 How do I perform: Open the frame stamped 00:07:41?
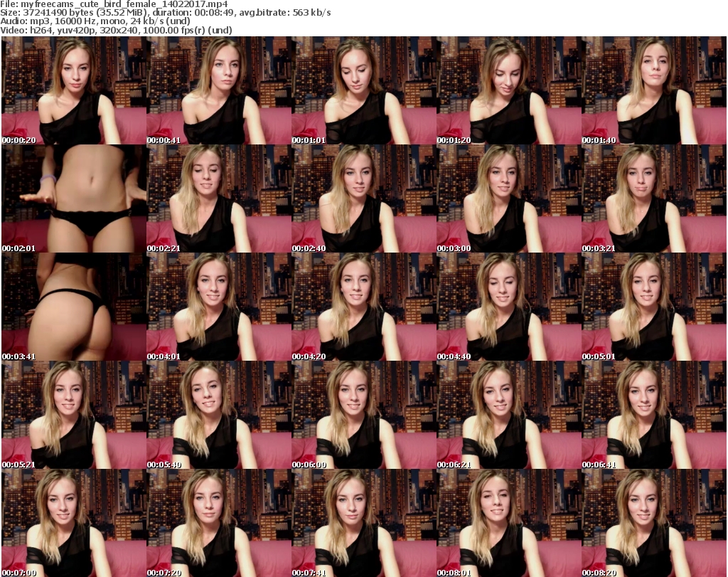tap(364, 523)
